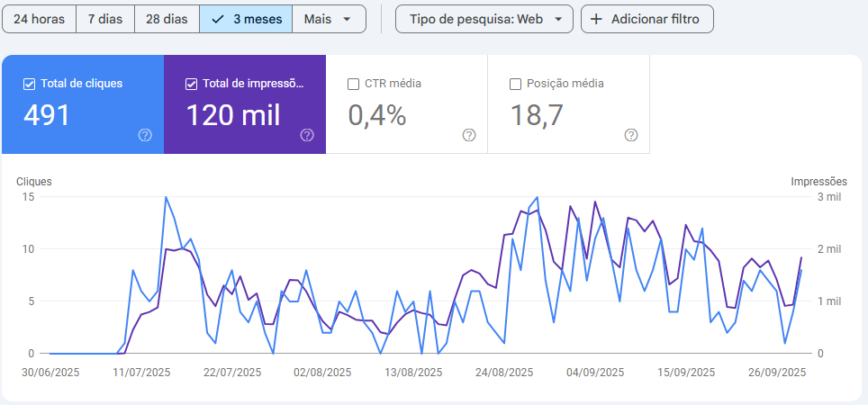Image resolution: width=868 pixels, height=405 pixels.
Task: Click the Posição média help icon
Action: pos(631,135)
